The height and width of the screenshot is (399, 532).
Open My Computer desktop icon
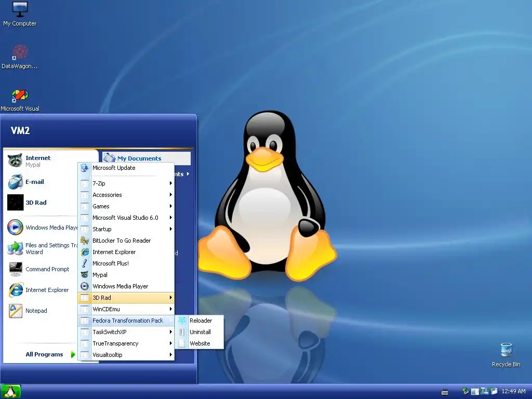[20, 14]
